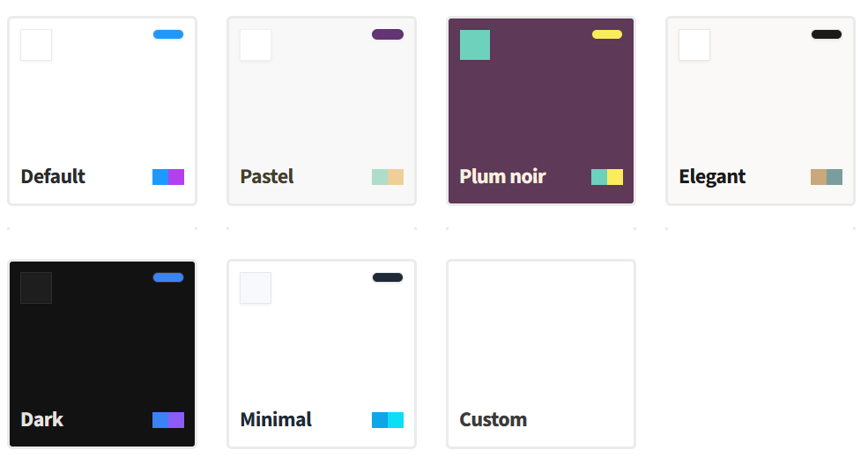Click the Default theme blue-purple color swatch
868x465 pixels.
click(x=168, y=177)
